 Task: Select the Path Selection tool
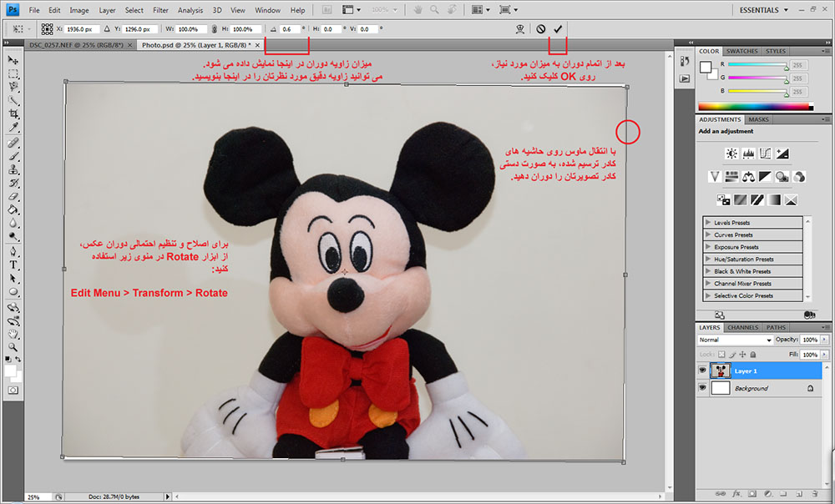(x=13, y=278)
